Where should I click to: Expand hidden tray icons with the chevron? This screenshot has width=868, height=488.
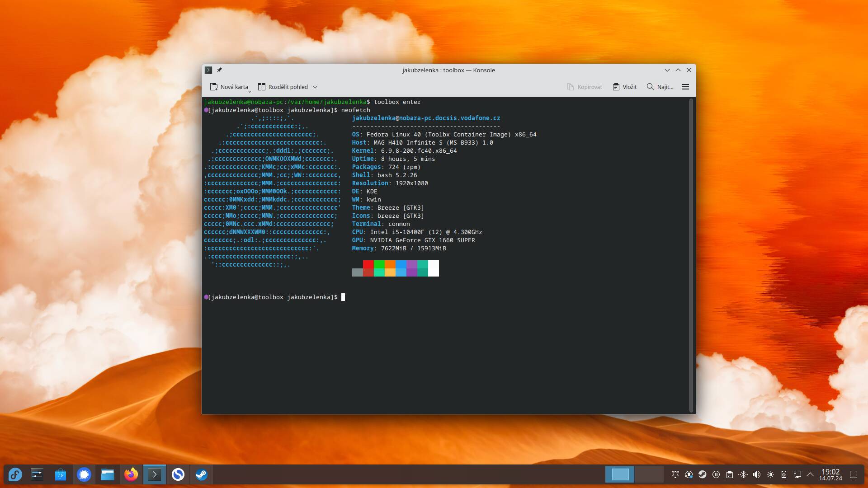click(810, 475)
